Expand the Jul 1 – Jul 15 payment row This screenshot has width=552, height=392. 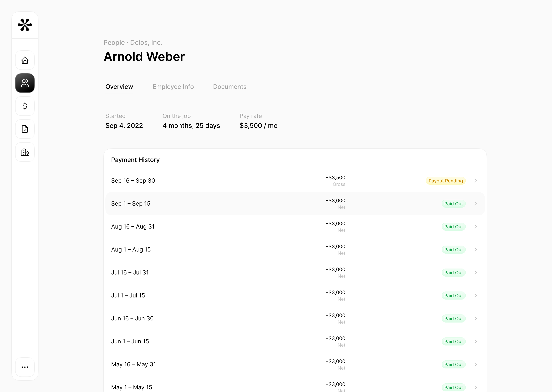pos(476,295)
